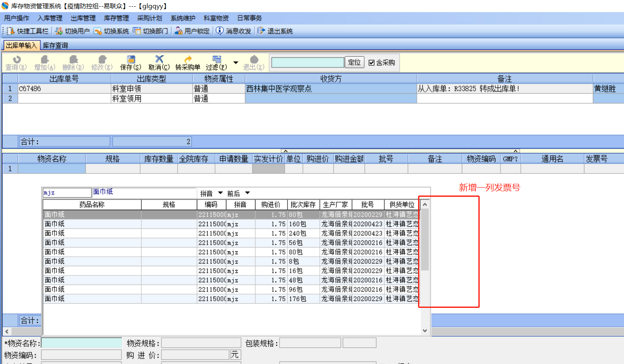Image resolution: width=624 pixels, height=364 pixels.
Task: Open the 出库管理 menu
Action: pyautogui.click(x=83, y=18)
